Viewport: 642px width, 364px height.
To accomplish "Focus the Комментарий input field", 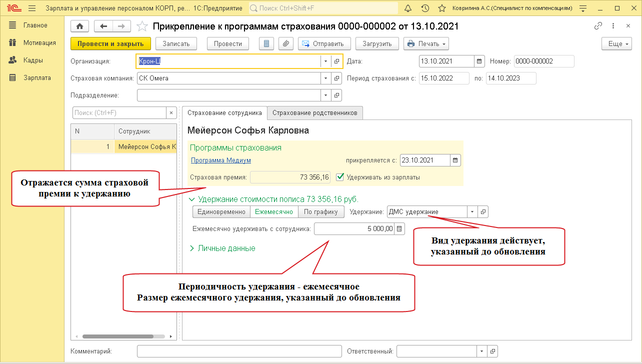I will [239, 351].
